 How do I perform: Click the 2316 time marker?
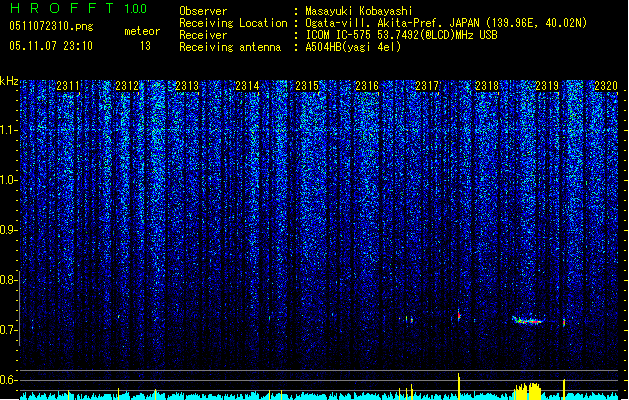pos(367,86)
